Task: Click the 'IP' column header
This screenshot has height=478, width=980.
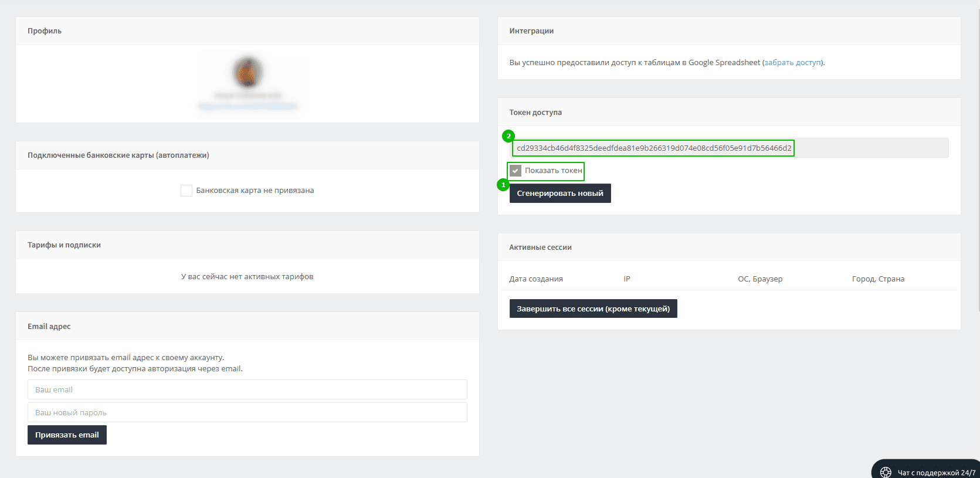Action: (626, 279)
